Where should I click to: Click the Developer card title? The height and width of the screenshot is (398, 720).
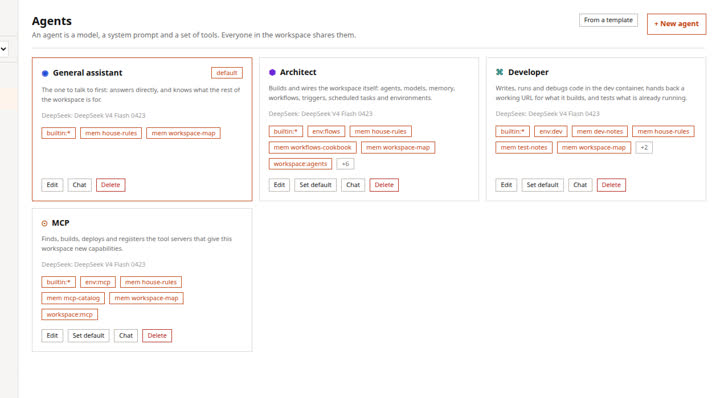pos(528,72)
